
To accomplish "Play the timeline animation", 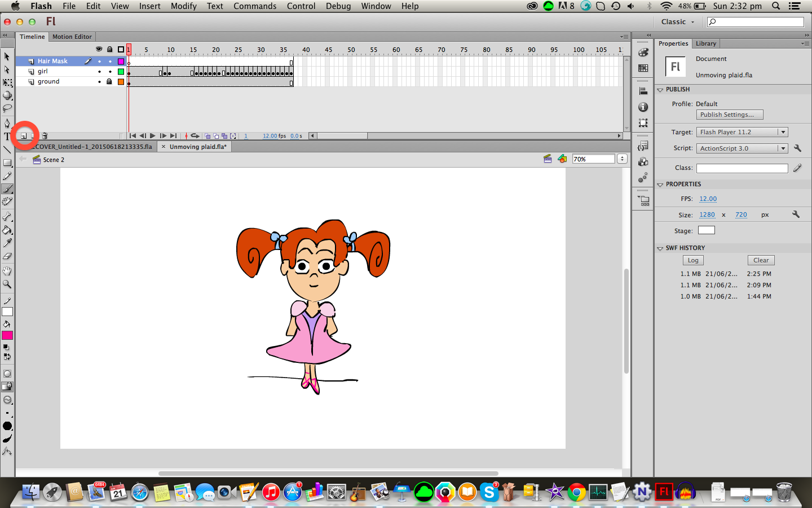I will pos(153,136).
